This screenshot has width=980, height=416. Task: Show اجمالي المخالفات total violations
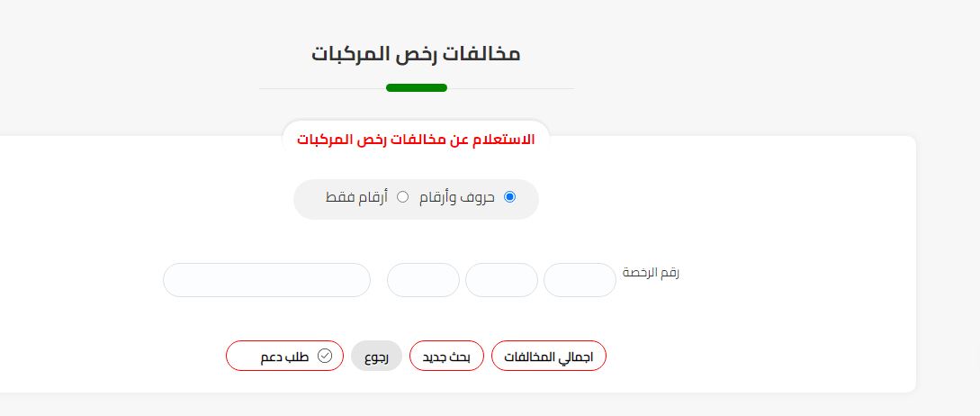click(549, 356)
